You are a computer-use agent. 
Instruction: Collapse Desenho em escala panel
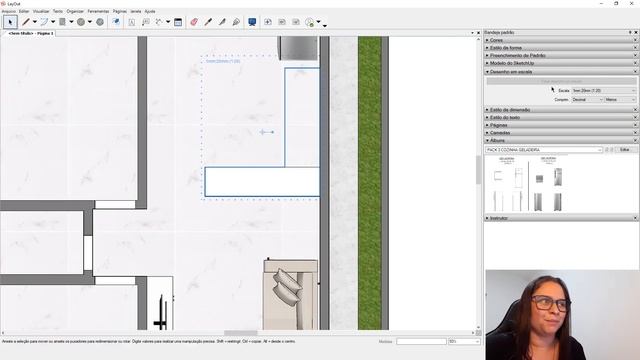pos(561,71)
